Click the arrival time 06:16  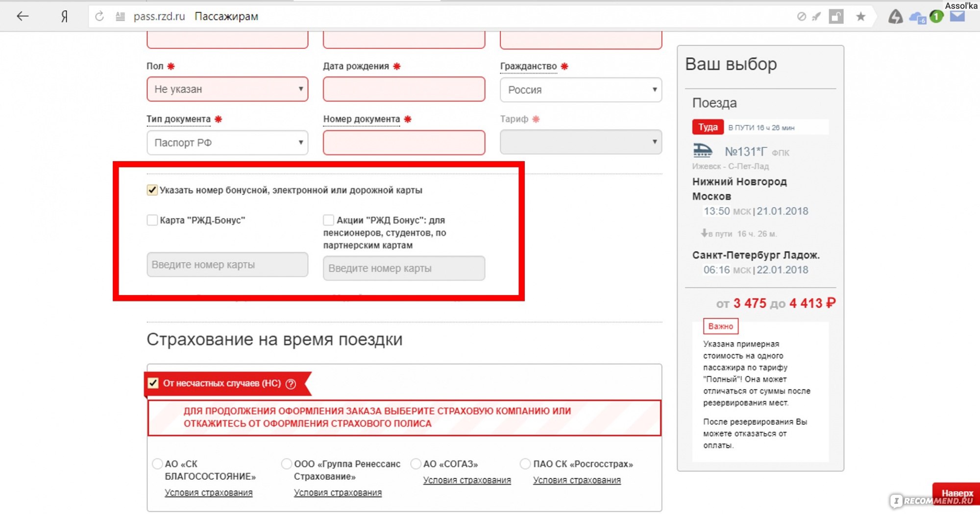click(717, 270)
